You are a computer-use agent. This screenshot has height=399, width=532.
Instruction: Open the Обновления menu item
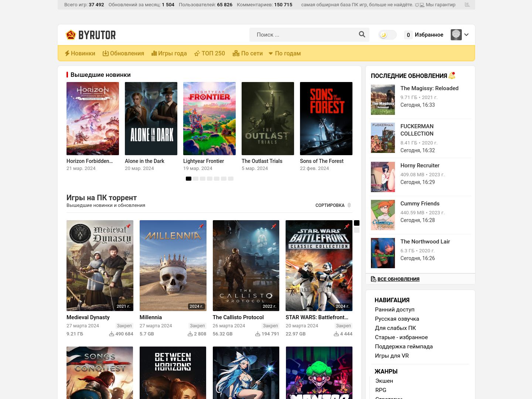123,53
